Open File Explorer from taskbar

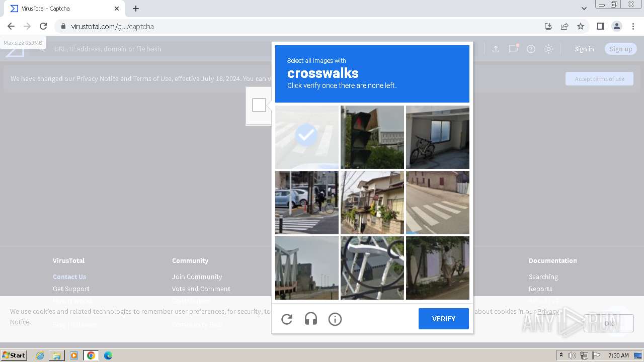[x=57, y=355]
